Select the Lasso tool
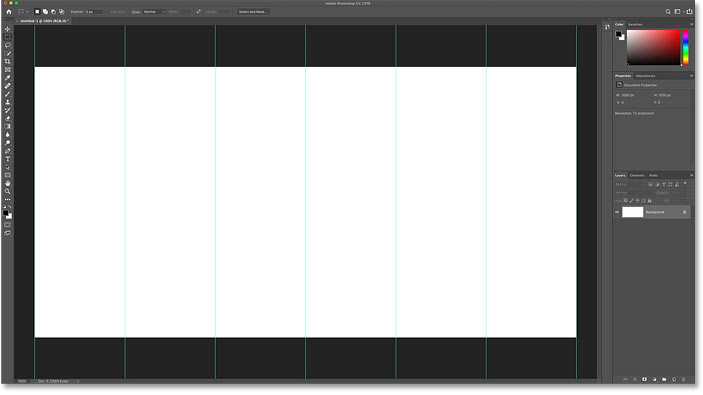 pos(8,45)
